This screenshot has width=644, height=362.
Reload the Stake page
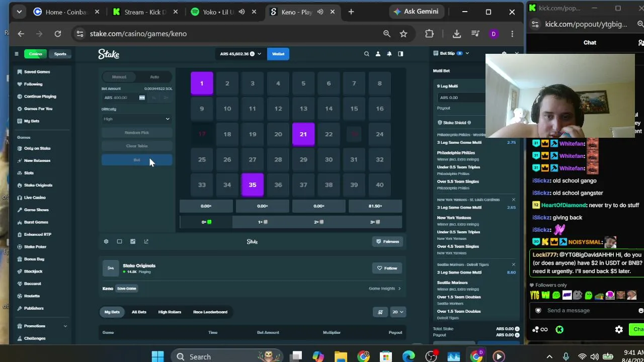coord(58,34)
